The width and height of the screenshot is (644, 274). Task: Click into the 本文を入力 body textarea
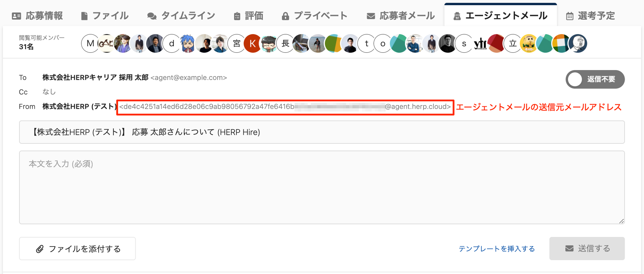tap(322, 187)
